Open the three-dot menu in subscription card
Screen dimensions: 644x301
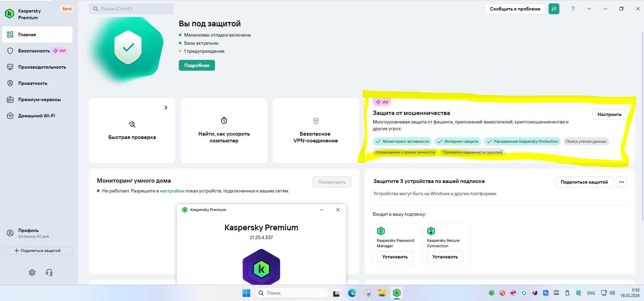(622, 182)
